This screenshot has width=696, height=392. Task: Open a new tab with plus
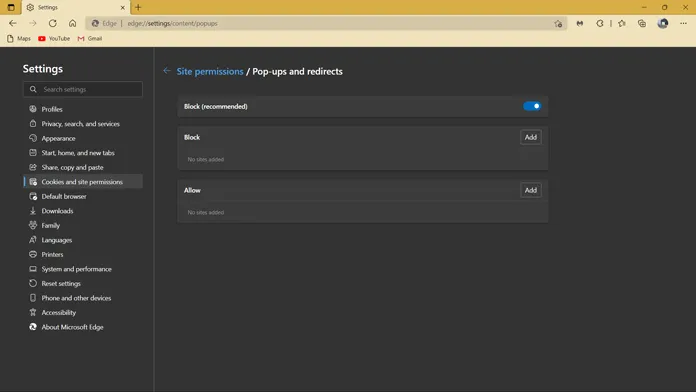(x=138, y=8)
